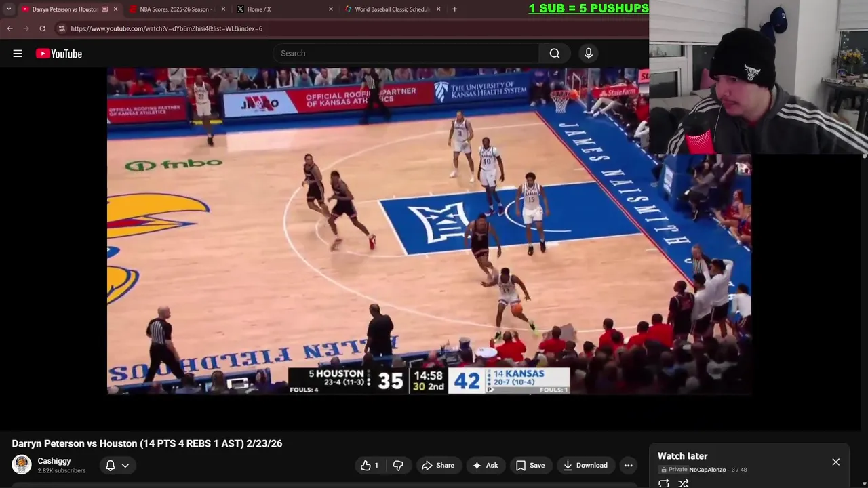The width and height of the screenshot is (868, 488).
Task: Go to YouTube home via logo
Action: click(59, 54)
